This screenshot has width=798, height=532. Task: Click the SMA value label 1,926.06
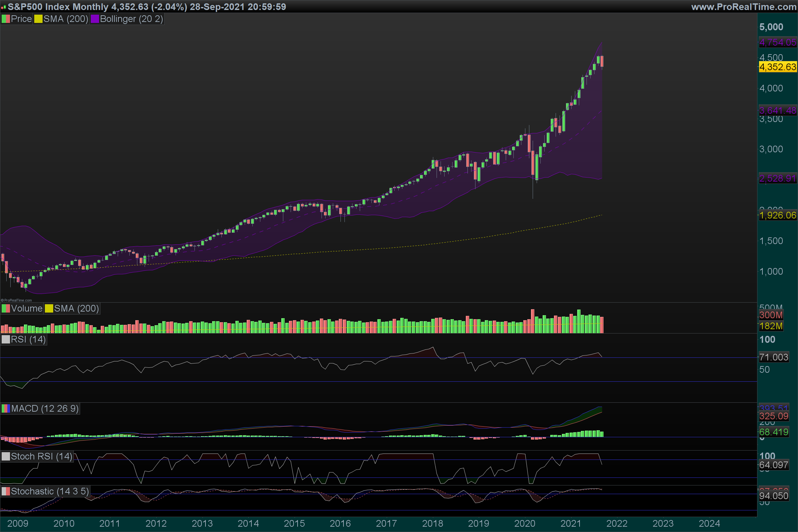tap(777, 215)
